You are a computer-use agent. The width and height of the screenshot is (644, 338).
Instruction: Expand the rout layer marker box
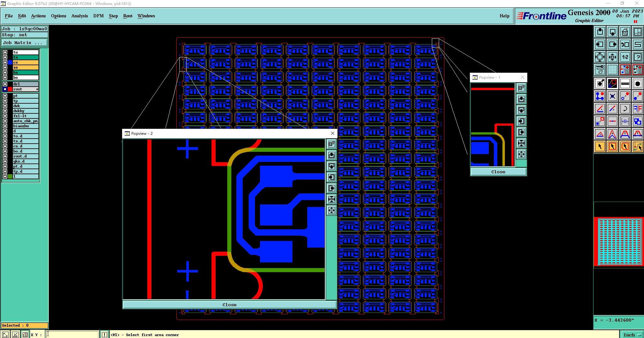click(x=37, y=89)
